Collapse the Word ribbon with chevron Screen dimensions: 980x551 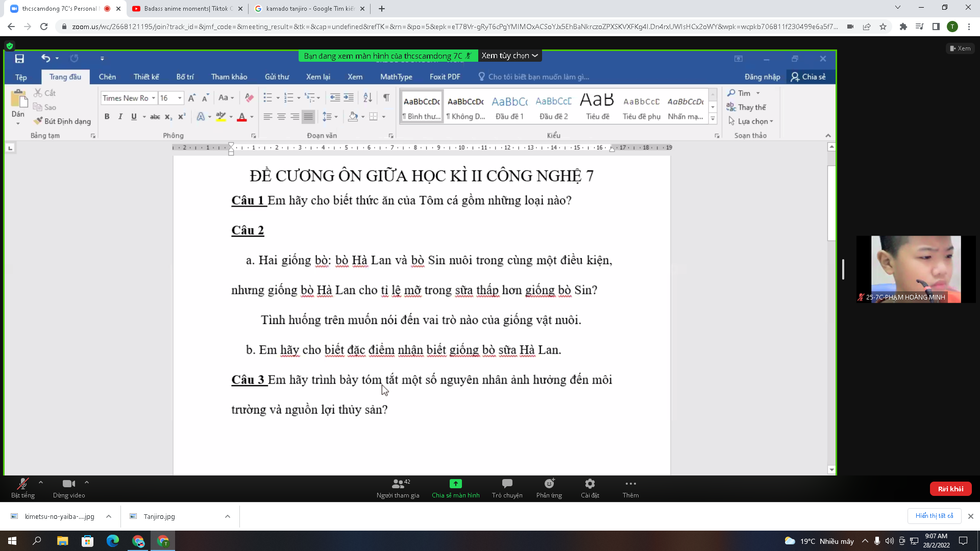[828, 136]
